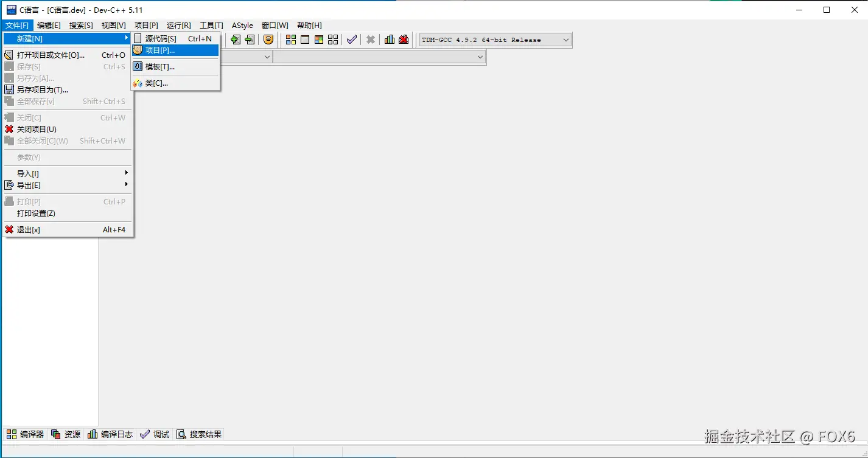Open the 文件[F] menu
The height and width of the screenshot is (458, 868).
(17, 25)
